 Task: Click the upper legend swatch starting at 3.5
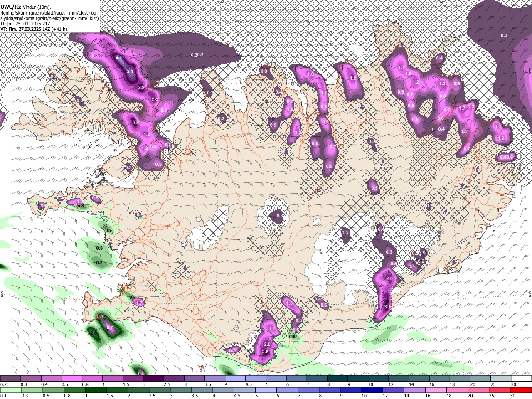[x=215, y=379]
